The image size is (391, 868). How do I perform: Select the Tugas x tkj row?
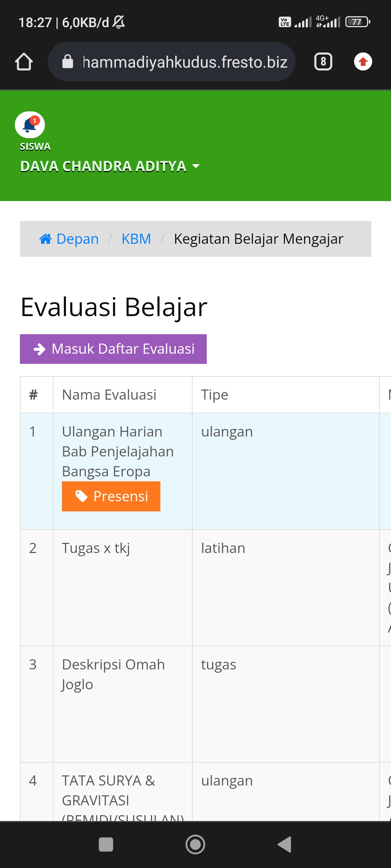point(206,588)
